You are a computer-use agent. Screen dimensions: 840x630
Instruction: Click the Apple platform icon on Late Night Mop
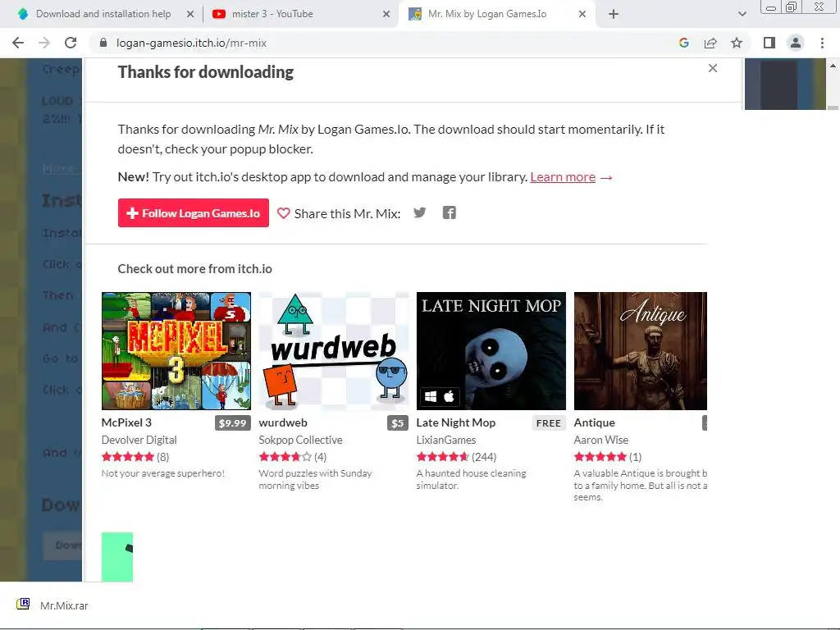pos(449,396)
